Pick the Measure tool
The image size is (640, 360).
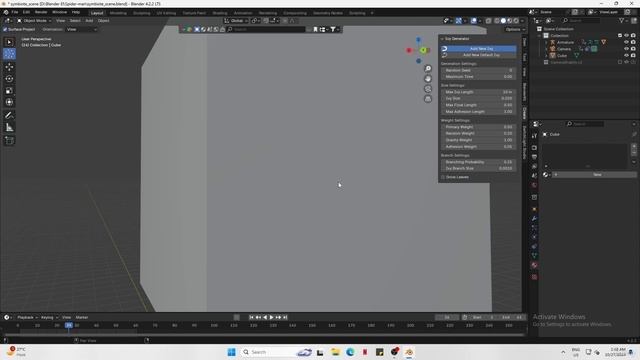click(x=9, y=128)
